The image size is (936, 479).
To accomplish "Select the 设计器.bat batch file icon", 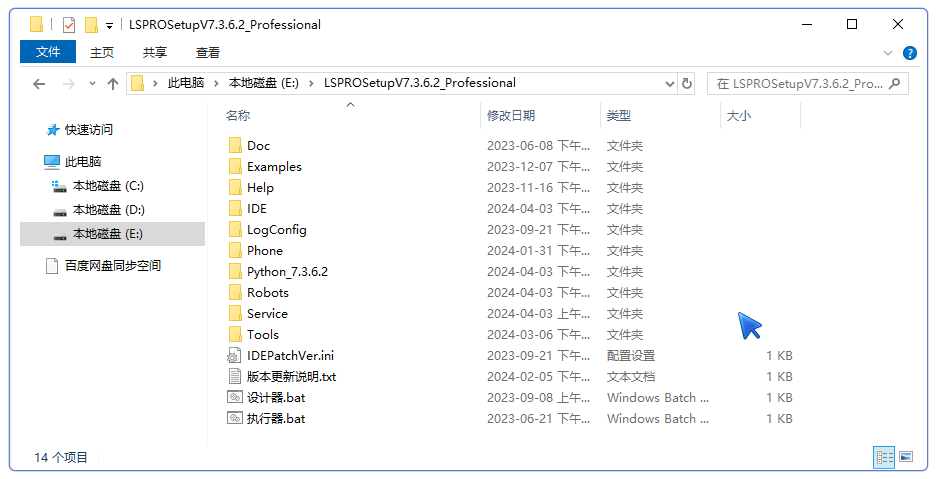I will tap(235, 398).
